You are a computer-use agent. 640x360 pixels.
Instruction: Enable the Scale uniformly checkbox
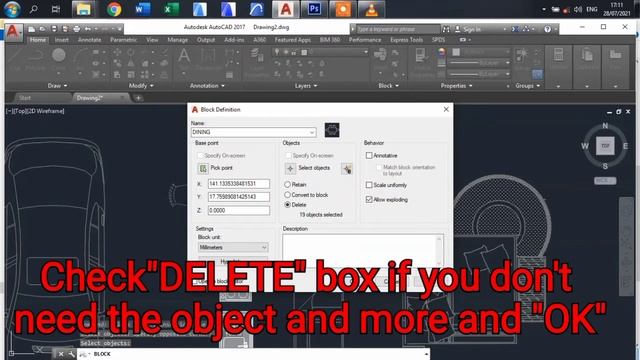(x=369, y=185)
